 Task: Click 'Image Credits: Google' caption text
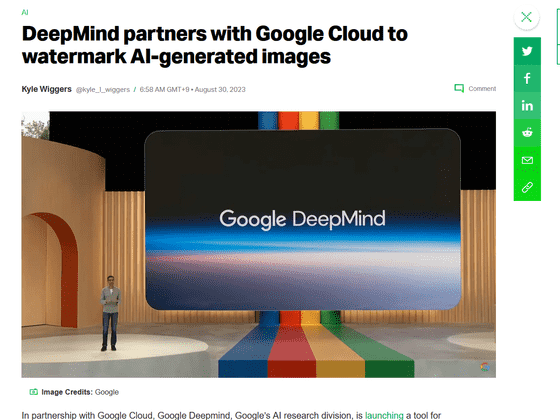(80, 392)
